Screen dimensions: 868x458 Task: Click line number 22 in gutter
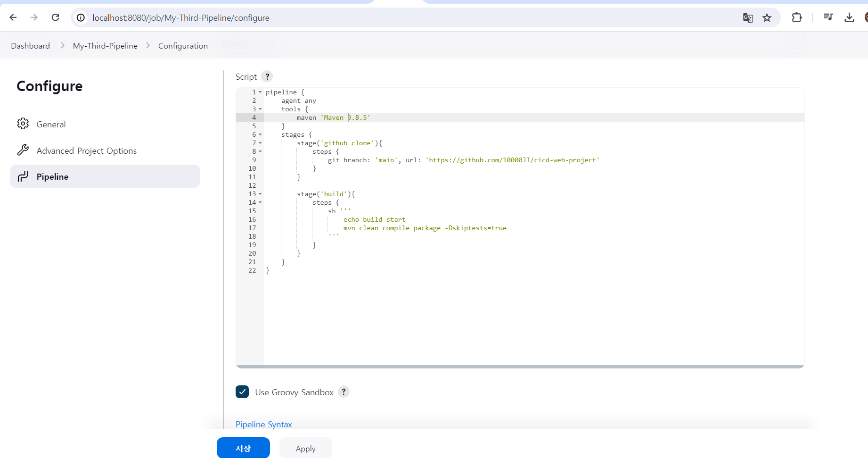pyautogui.click(x=252, y=270)
